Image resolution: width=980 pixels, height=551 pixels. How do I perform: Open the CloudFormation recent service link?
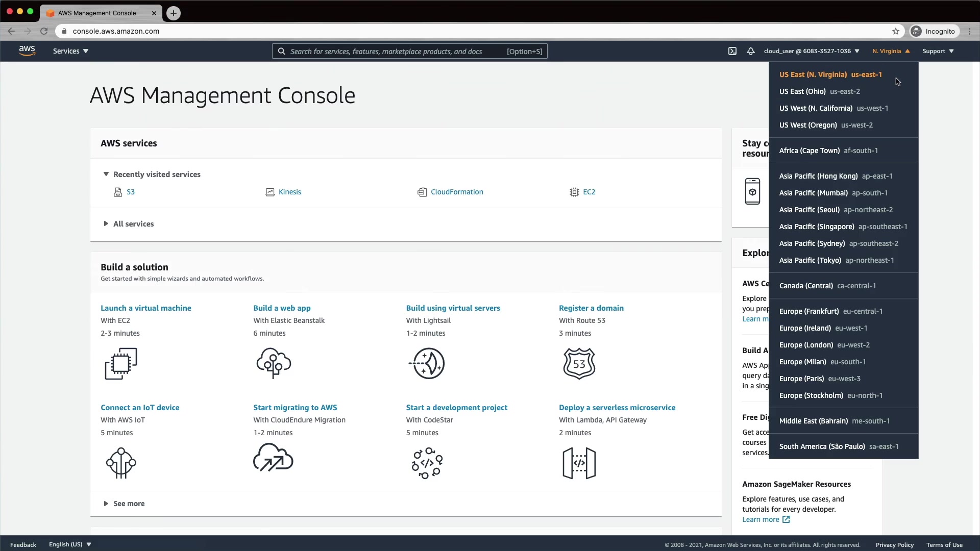456,192
